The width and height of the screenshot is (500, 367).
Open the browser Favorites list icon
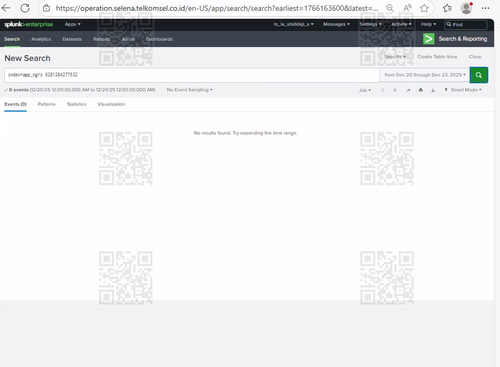[x=447, y=8]
